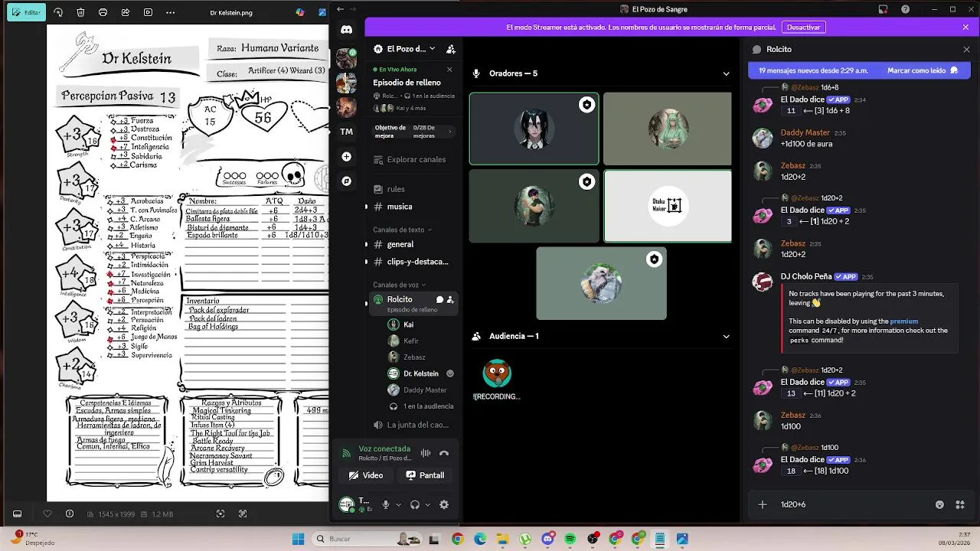This screenshot has width=980, height=551.
Task: Open Discord direct messages home icon
Action: 346,30
